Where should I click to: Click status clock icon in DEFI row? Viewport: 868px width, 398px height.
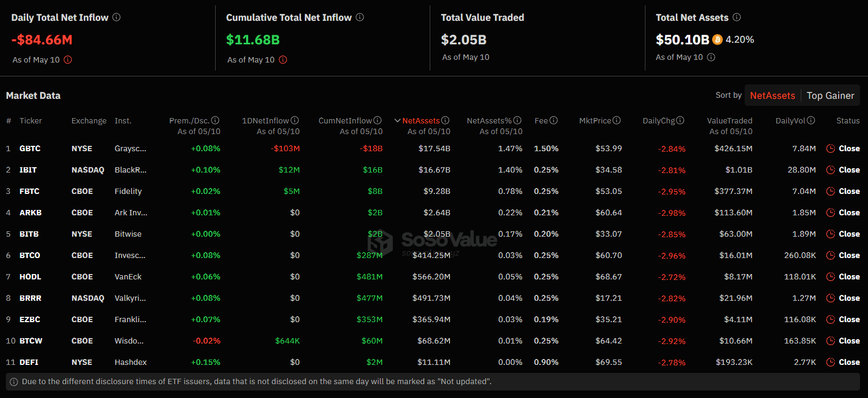click(831, 362)
